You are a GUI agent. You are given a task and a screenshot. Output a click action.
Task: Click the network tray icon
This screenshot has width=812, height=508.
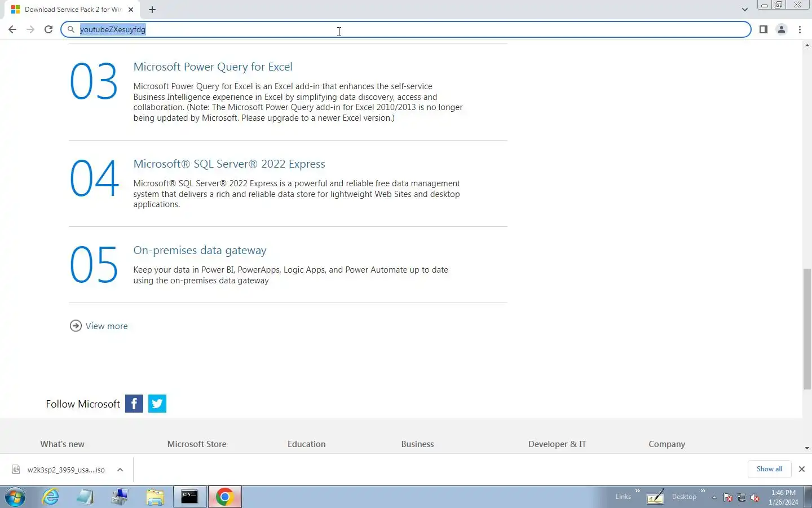[x=742, y=497]
